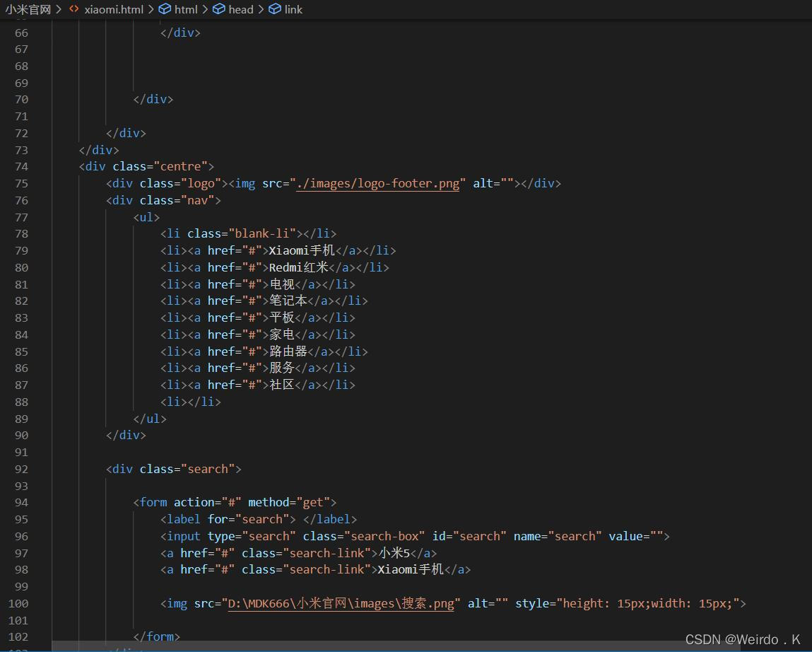Click the input tag on line 96

183,536
